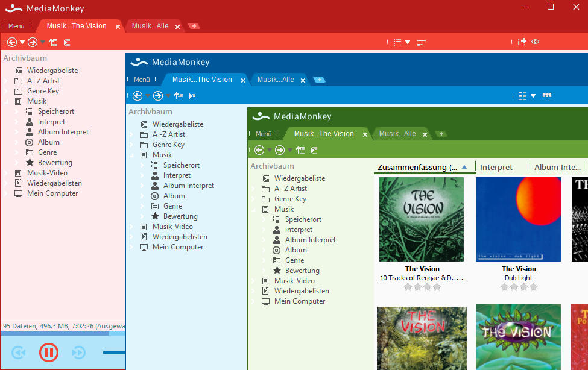Viewport: 588px width, 370px height.
Task: Go forward in the blue window toolbar
Action: [x=158, y=96]
